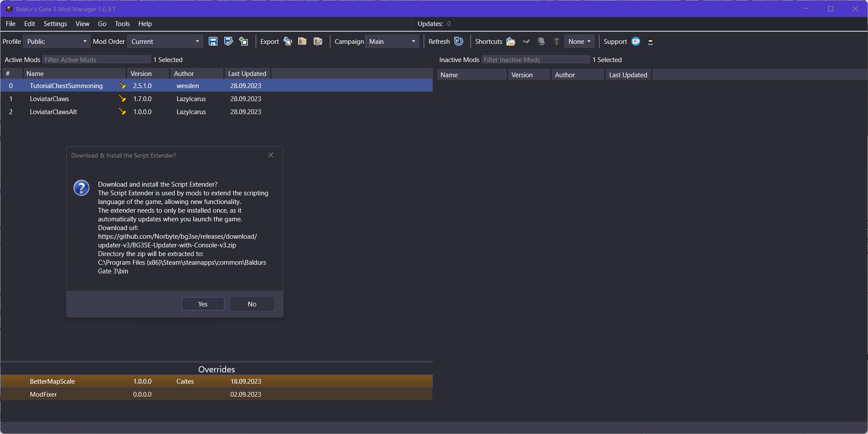Sort active mods by Version column
Viewport: 868px width, 434px height.
point(148,73)
